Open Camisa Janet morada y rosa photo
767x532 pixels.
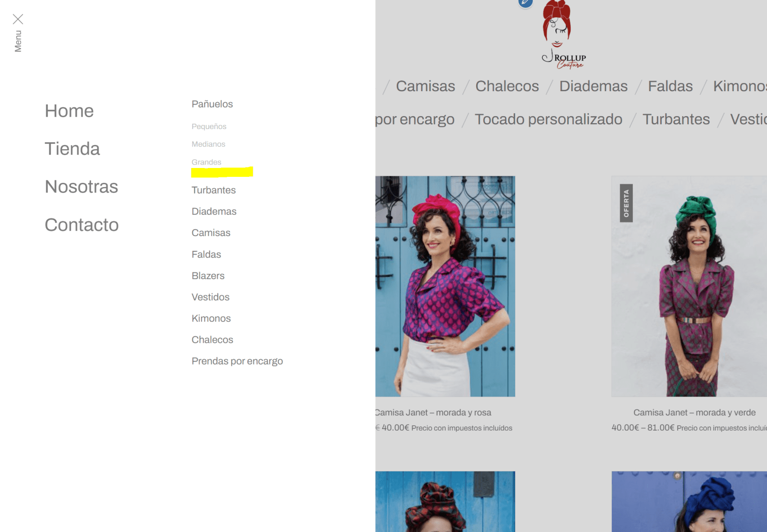(445, 286)
